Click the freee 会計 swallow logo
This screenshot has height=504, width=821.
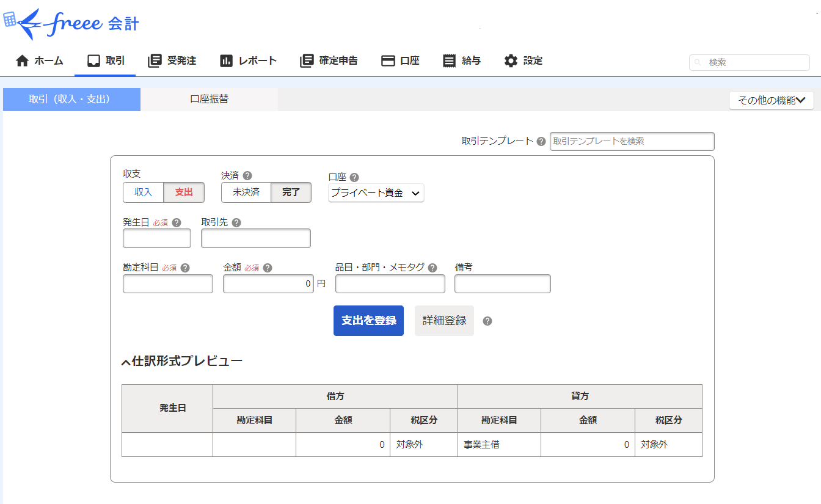tap(71, 23)
